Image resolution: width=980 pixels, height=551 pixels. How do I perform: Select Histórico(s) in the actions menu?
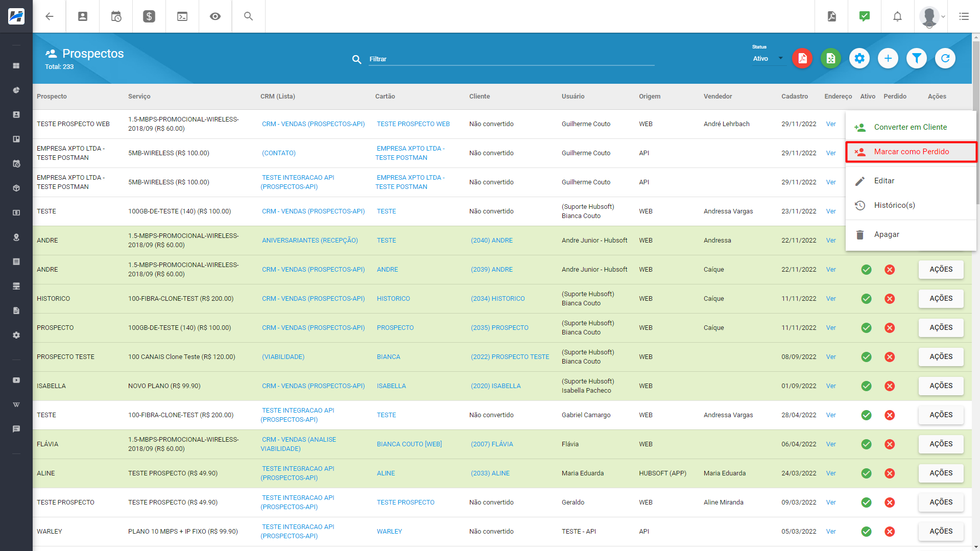(x=911, y=205)
